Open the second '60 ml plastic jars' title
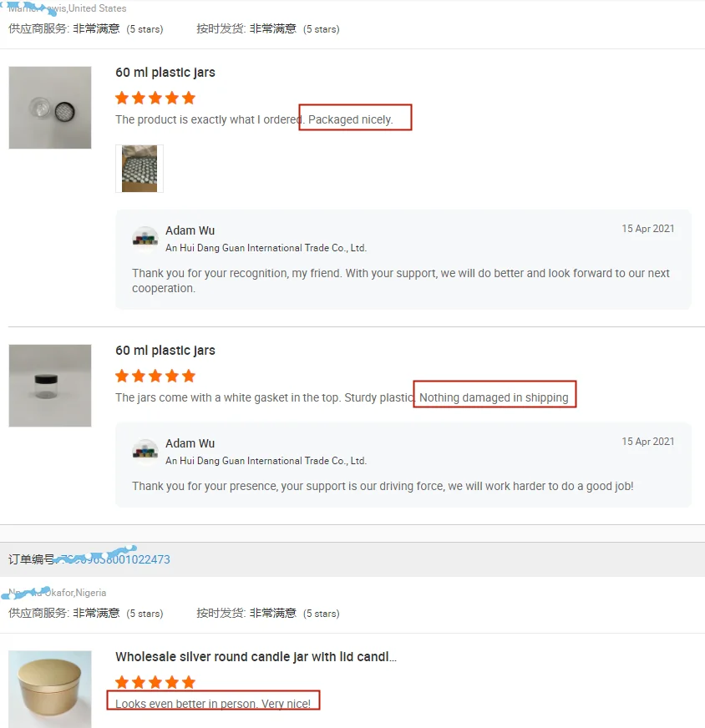This screenshot has height=728, width=705. point(165,351)
